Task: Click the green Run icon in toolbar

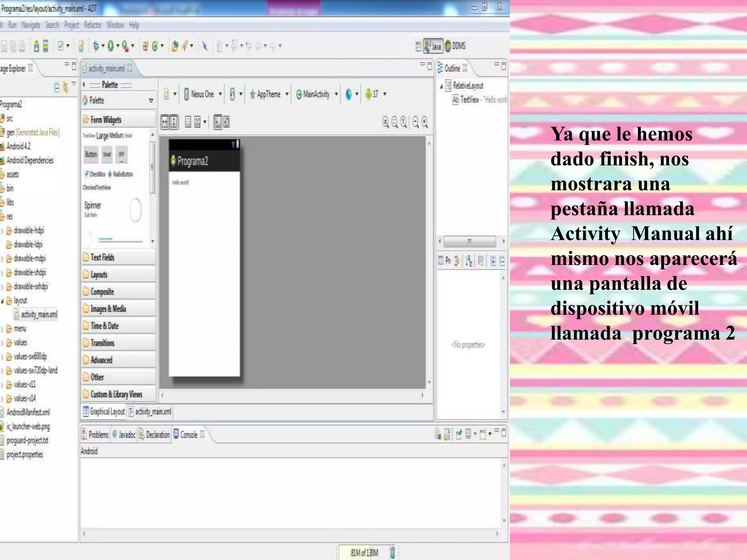Action: pyautogui.click(x=111, y=46)
